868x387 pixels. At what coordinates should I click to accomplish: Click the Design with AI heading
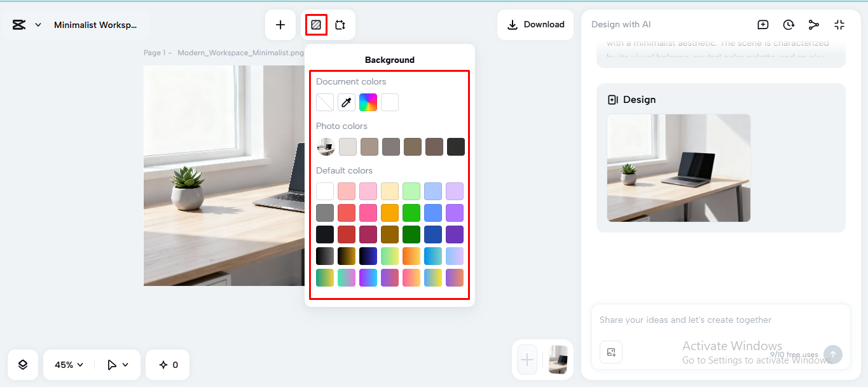[x=621, y=25]
